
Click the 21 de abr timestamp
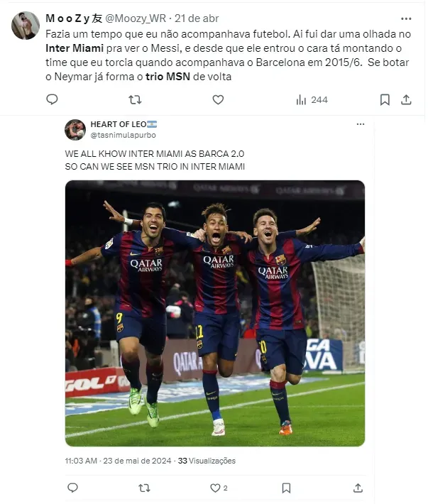197,18
